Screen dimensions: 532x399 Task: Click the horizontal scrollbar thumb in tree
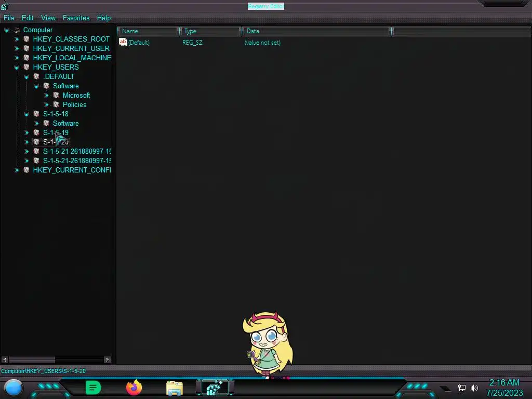[32, 360]
